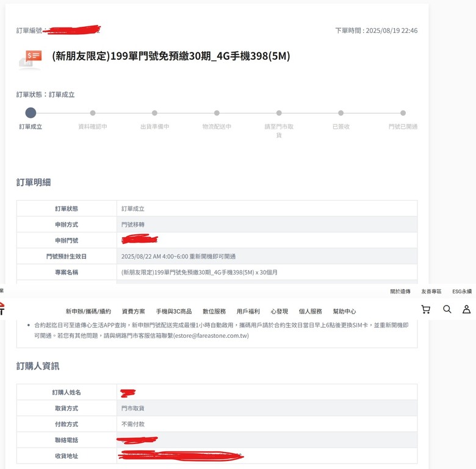This screenshot has height=469, width=476.
Task: Click the 訂單編號 label
Action: [x=29, y=30]
